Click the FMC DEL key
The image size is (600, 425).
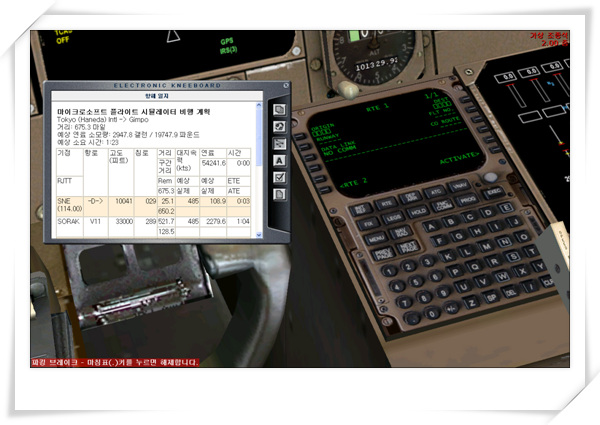point(511,293)
